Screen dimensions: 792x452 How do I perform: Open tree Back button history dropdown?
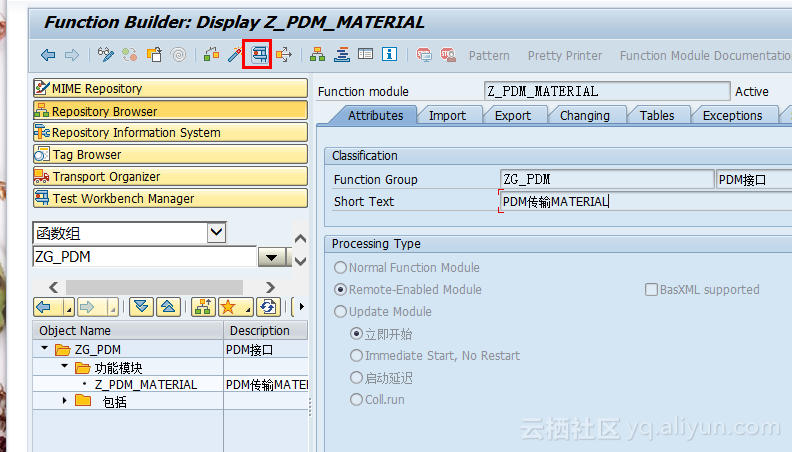69,307
